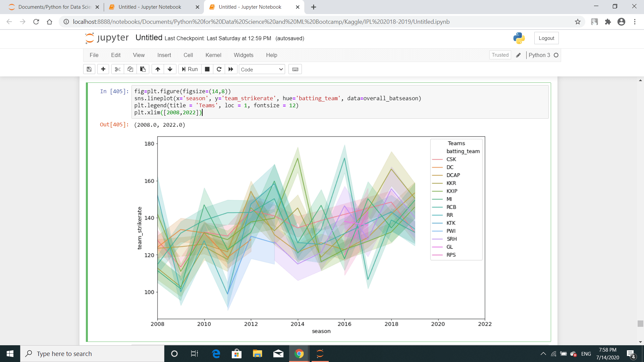Screen dimensions: 644x362
Task: Insert a cell below with the plus icon
Action: coord(103,69)
